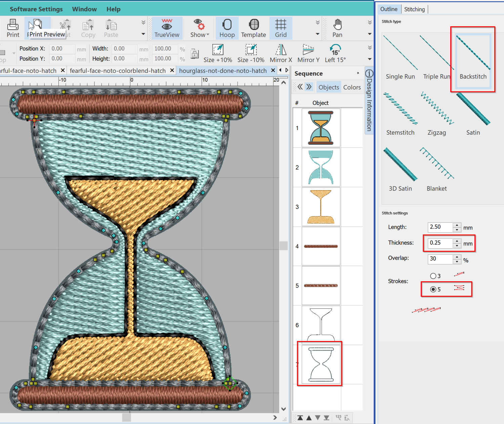Viewport: 504px width, 424px height.
Task: Open the Show options dropdown
Action: click(x=199, y=28)
